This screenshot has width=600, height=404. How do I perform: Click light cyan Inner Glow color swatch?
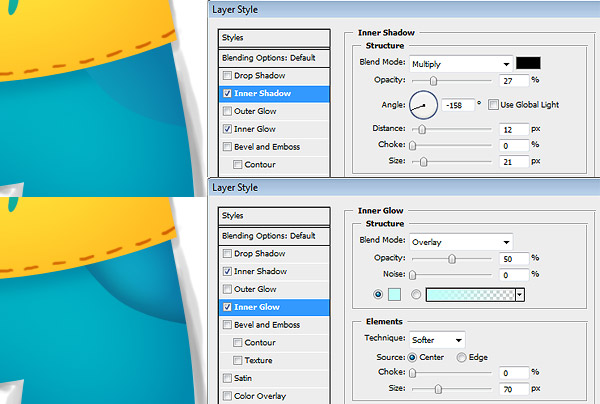tap(395, 294)
